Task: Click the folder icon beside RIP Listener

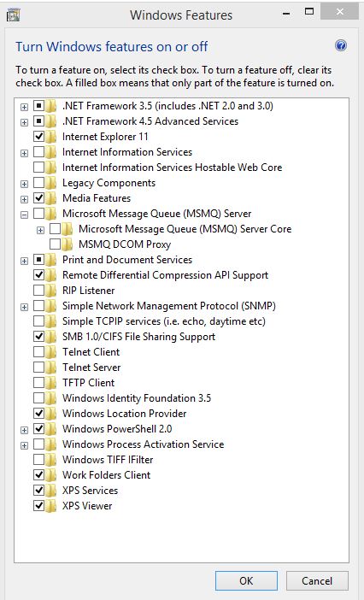Action: click(x=51, y=291)
